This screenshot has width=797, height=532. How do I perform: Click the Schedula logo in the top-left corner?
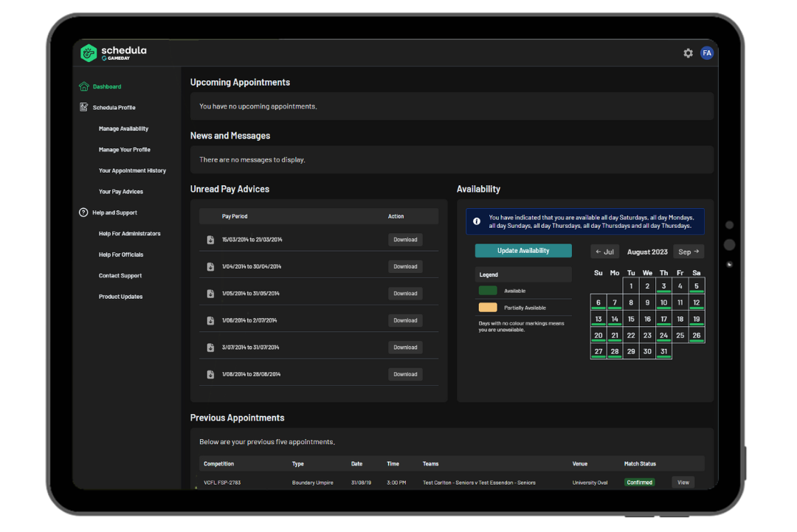[x=89, y=52]
